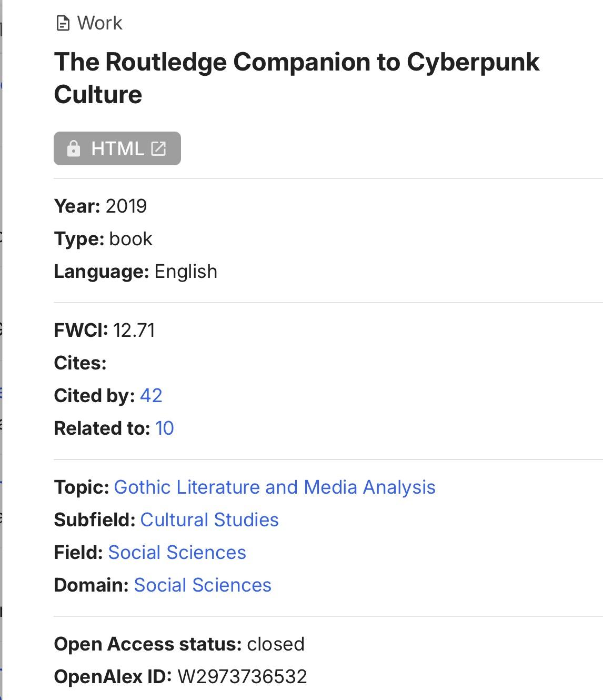This screenshot has height=700, width=603.
Task: Open the Cultural Studies subfield link
Action: point(209,519)
